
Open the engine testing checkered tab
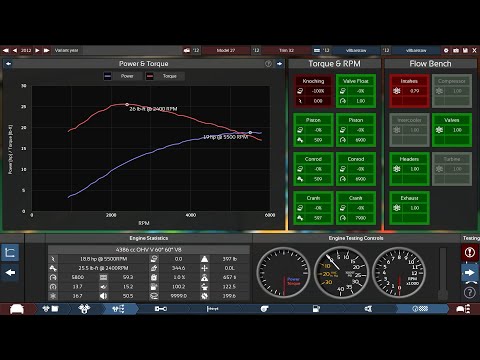tap(420, 309)
